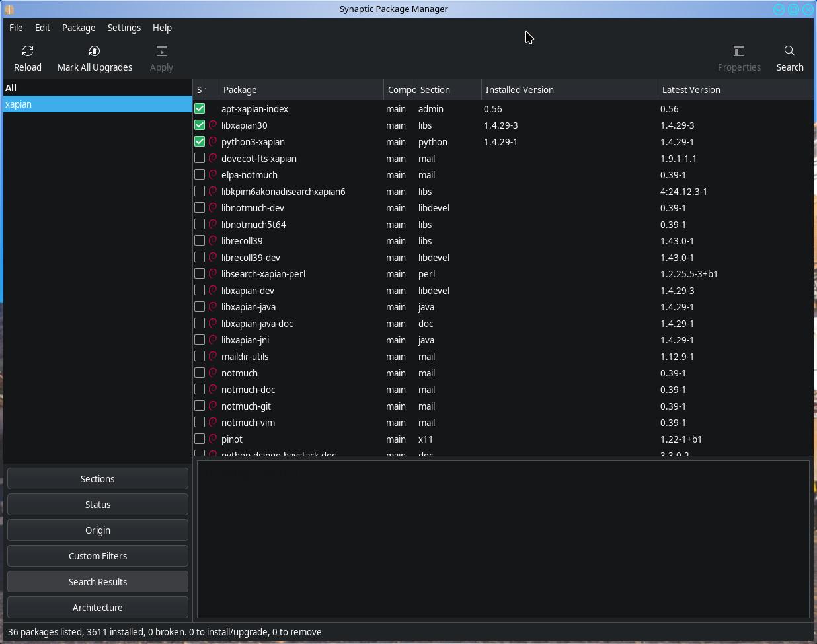Screen dimensions: 817x644
Task: Mark the libxapian-dev checkbox
Action: tap(200, 290)
